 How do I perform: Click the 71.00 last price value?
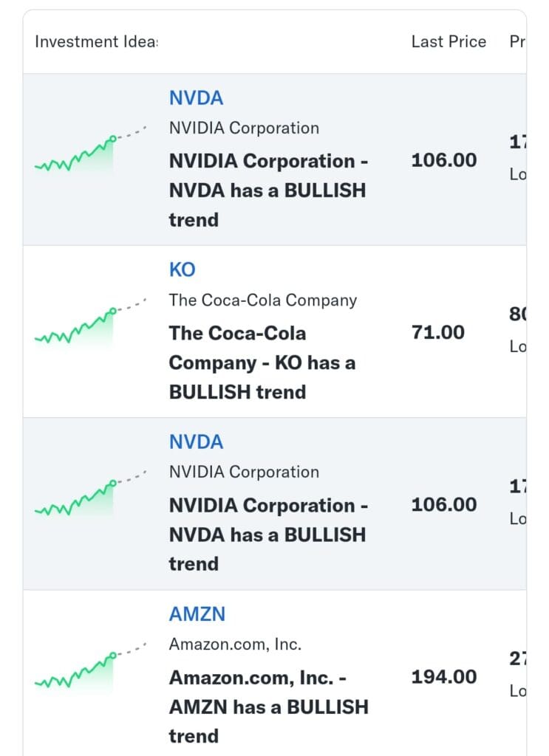pyautogui.click(x=437, y=332)
